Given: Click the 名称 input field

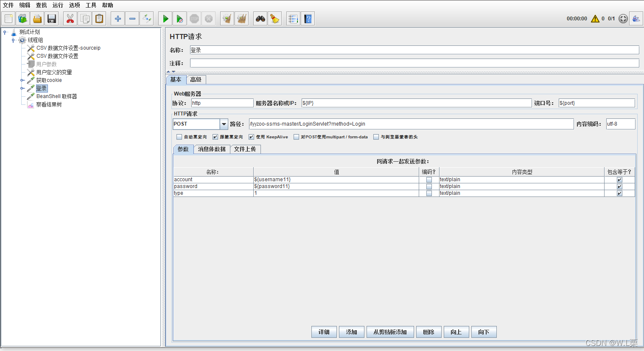Looking at the screenshot, I should (x=414, y=50).
